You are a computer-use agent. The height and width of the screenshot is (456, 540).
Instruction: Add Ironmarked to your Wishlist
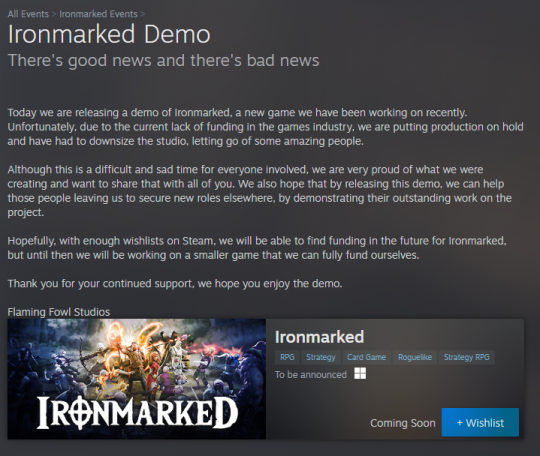(x=480, y=422)
